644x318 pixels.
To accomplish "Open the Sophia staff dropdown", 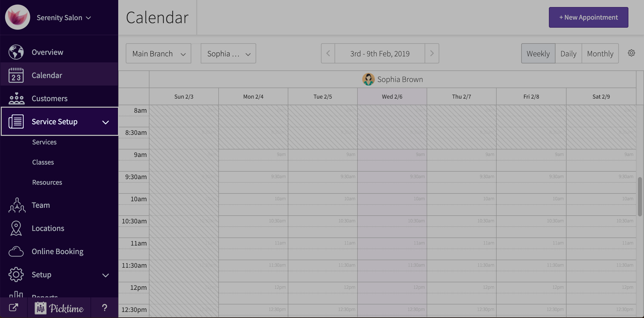I will (x=228, y=54).
